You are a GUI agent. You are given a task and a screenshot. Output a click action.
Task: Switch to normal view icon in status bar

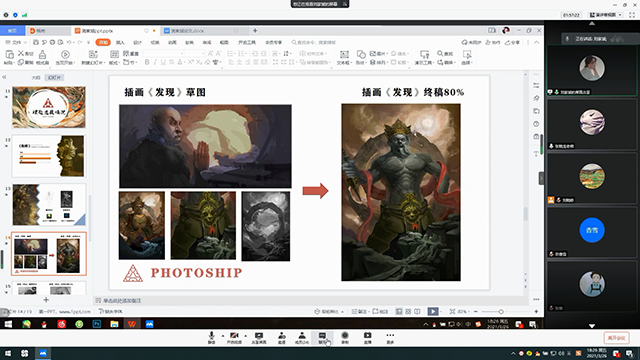[x=399, y=311]
